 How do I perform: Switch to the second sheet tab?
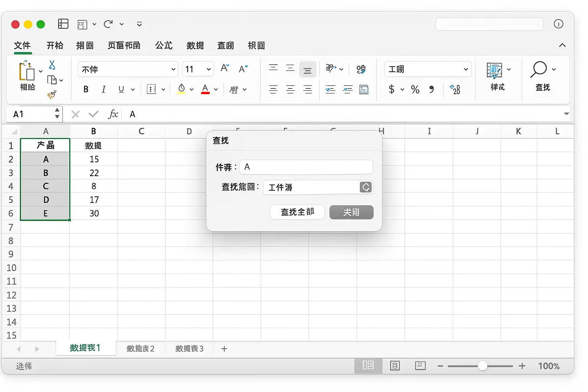(x=140, y=349)
